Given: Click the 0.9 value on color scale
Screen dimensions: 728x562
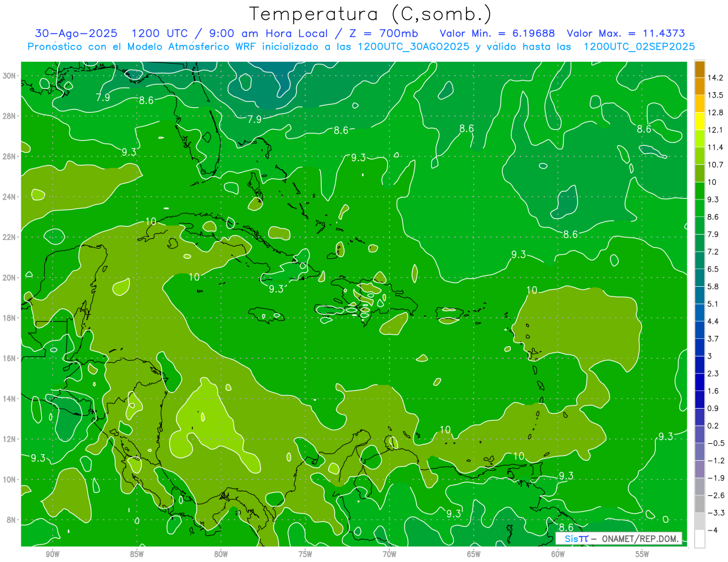Looking at the screenshot, I should tap(713, 409).
